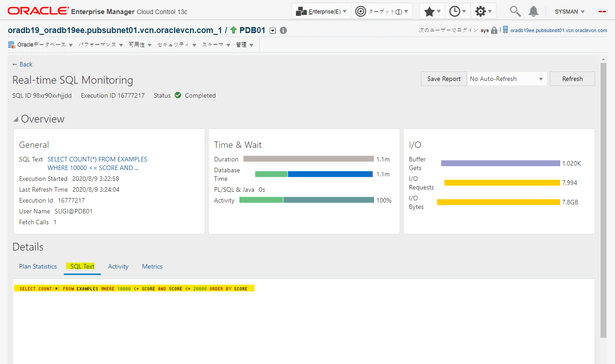Image resolution: width=615 pixels, height=364 pixels.
Task: Collapse the Overview section
Action: tap(15, 118)
